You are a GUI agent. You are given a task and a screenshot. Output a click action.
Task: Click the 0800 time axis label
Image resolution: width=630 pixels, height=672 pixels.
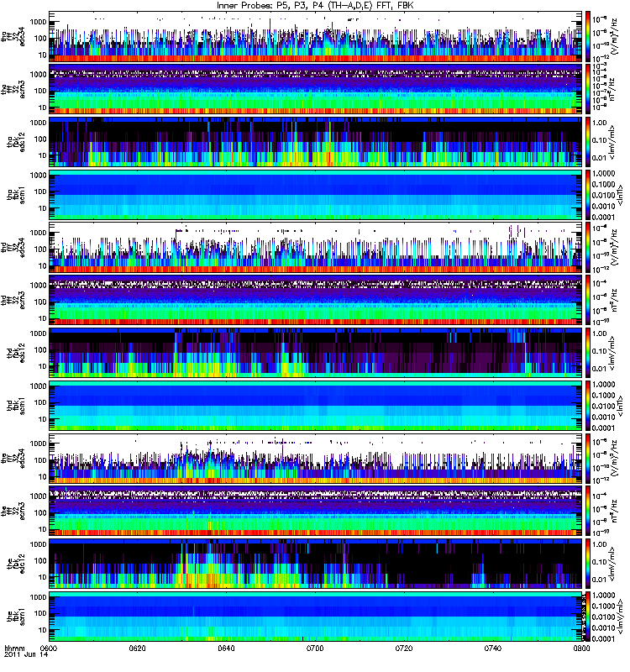pyautogui.click(x=581, y=648)
